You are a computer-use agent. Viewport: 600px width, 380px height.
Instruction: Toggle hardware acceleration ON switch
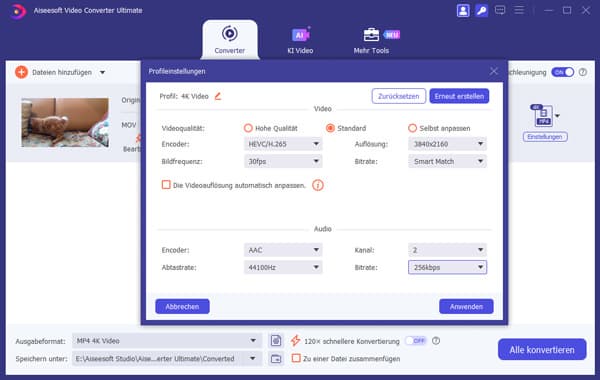pyautogui.click(x=562, y=72)
